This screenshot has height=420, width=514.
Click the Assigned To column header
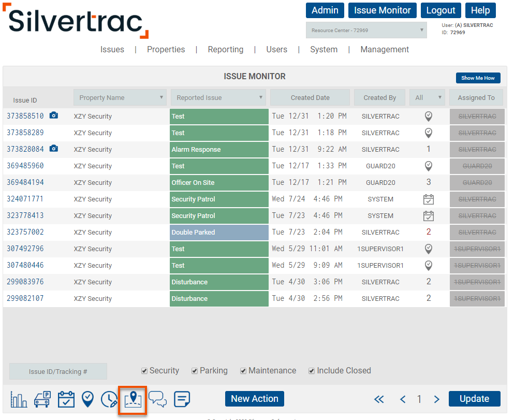(476, 98)
